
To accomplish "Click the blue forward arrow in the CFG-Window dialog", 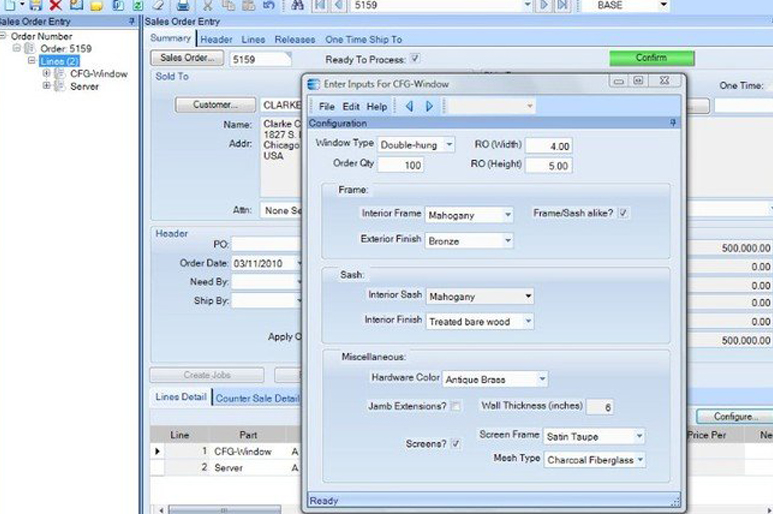I will pos(429,106).
